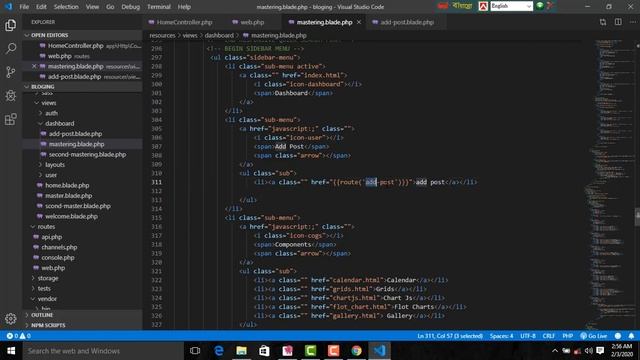This screenshot has height=360, width=640.
Task: Open the File menu
Action: [24, 7]
